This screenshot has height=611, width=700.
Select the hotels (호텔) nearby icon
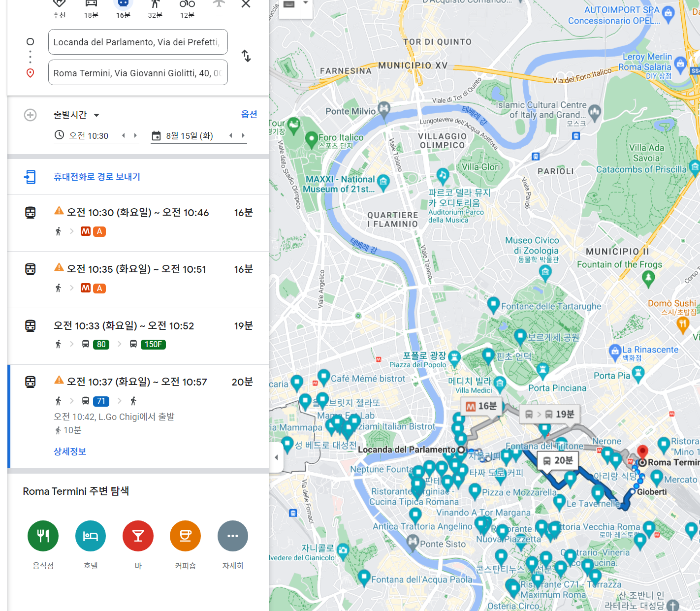(91, 536)
